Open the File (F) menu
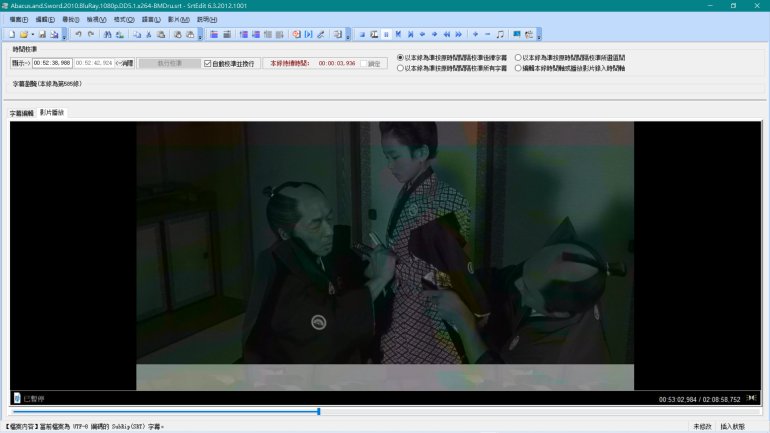This screenshot has width=770, height=433. (x=19, y=20)
